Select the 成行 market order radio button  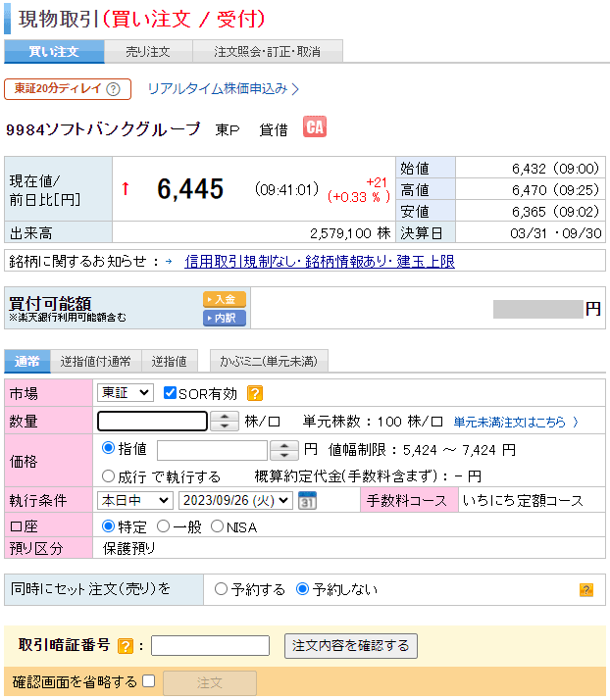[x=109, y=476]
